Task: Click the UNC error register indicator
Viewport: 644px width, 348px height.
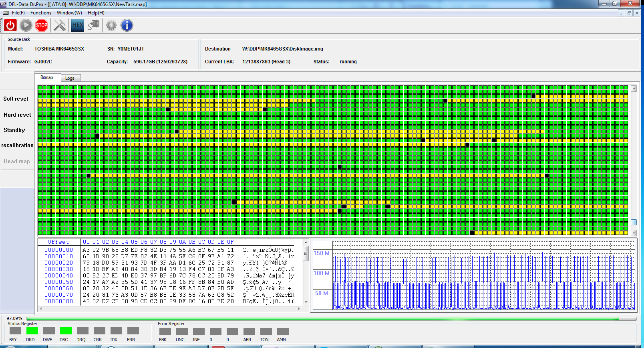Action: tap(182, 332)
